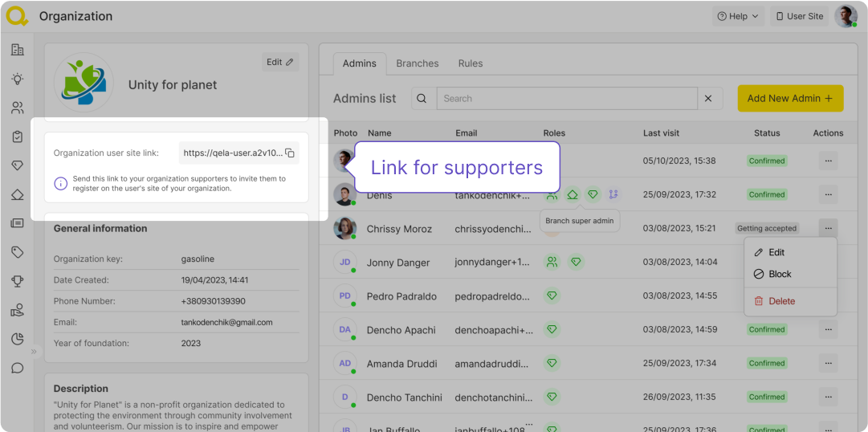
Task: Open the lightbulb section in sidebar
Action: (17, 79)
